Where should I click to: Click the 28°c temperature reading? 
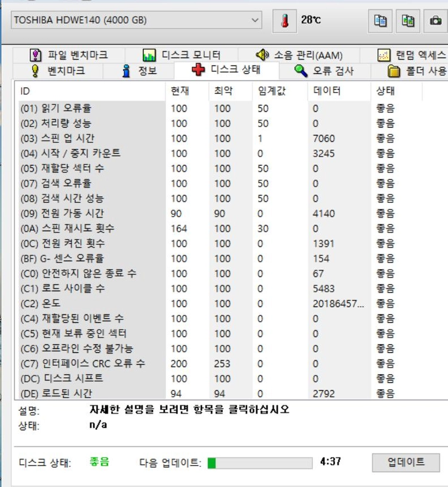[311, 20]
